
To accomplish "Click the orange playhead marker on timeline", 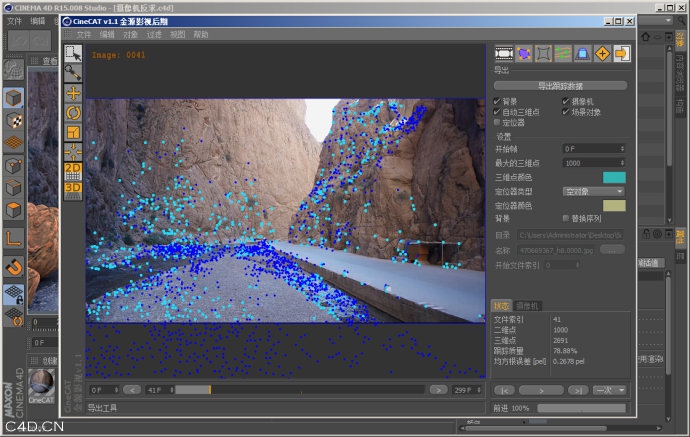I will pyautogui.click(x=210, y=390).
